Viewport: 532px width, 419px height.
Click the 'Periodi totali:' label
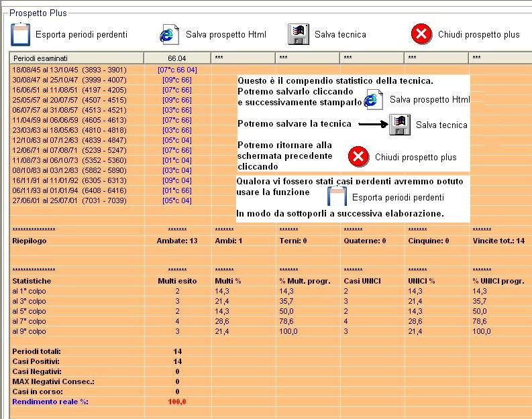[37, 351]
